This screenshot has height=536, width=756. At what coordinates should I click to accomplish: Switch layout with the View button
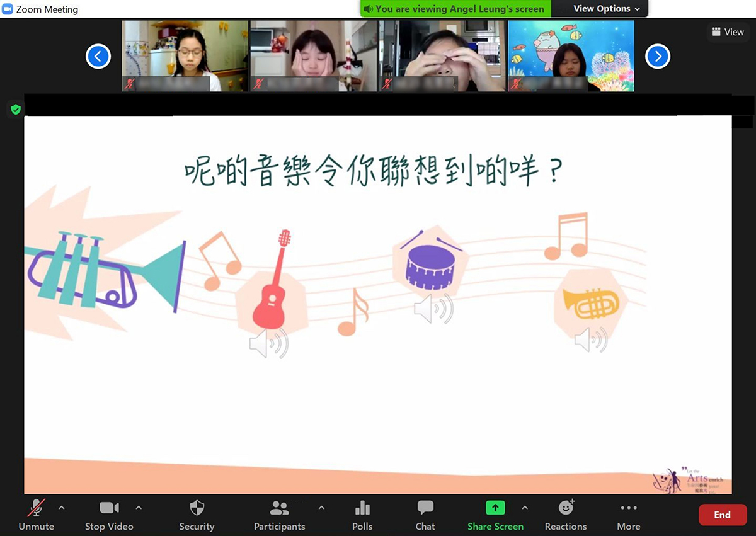pyautogui.click(x=728, y=32)
